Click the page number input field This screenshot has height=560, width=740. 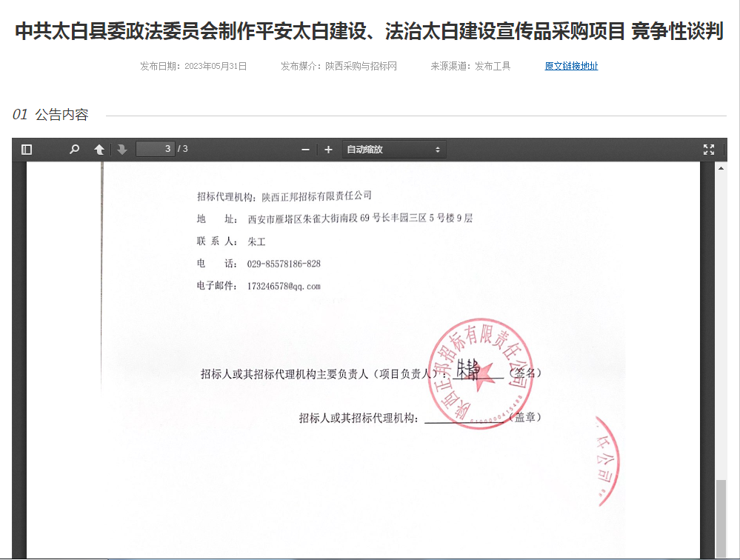(x=156, y=150)
